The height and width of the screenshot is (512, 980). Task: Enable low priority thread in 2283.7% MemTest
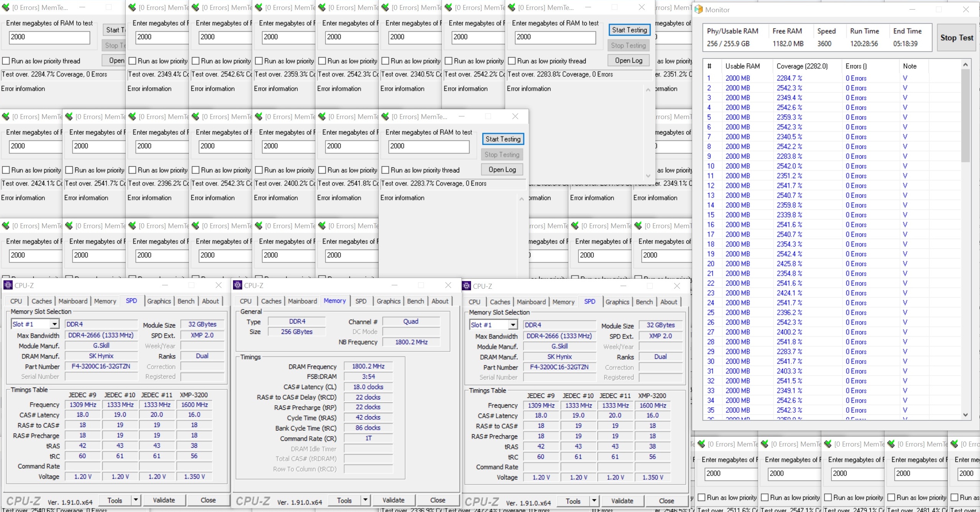385,170
